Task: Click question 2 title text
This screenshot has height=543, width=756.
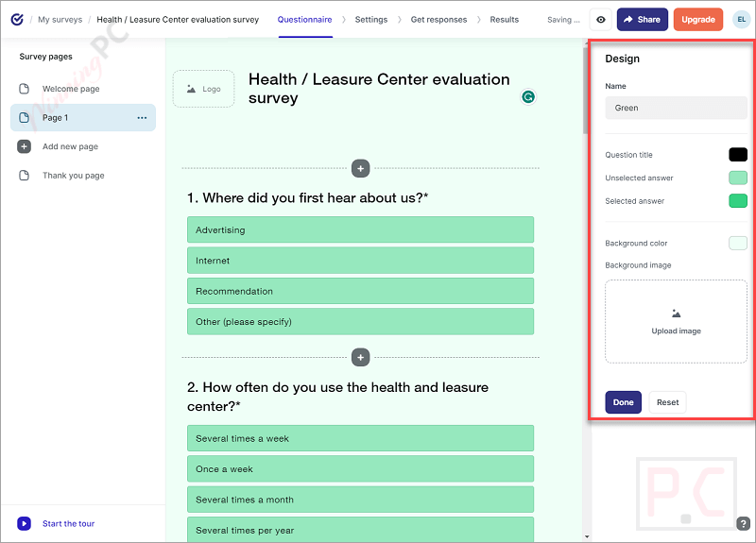Action: pyautogui.click(x=337, y=397)
